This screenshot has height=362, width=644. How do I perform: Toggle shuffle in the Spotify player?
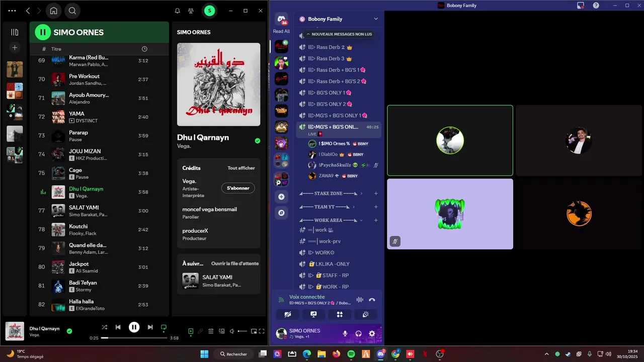pos(104,327)
